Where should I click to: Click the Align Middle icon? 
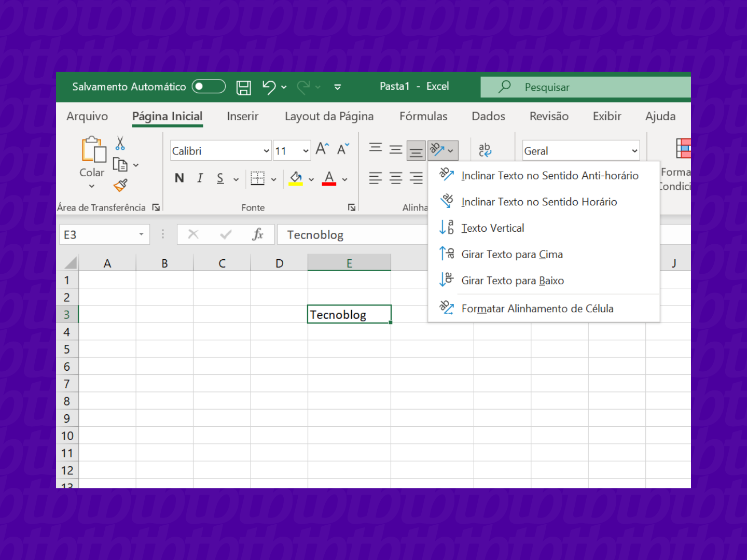click(x=396, y=150)
